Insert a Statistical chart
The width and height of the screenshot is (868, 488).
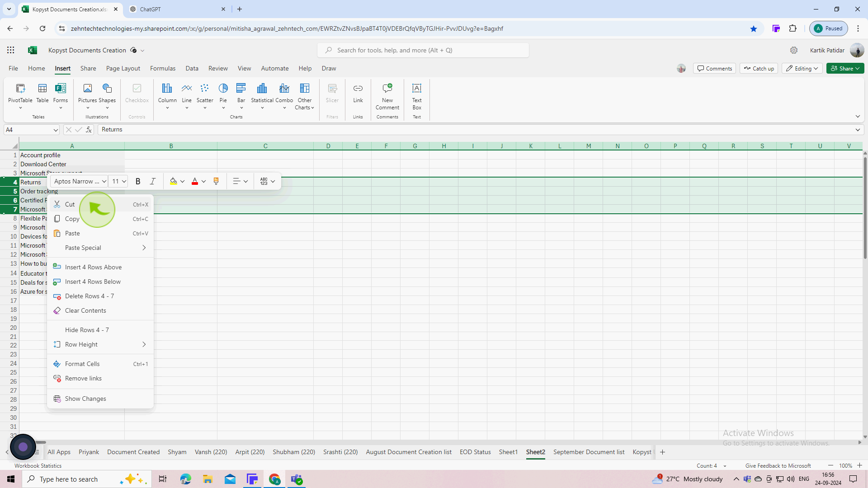262,95
